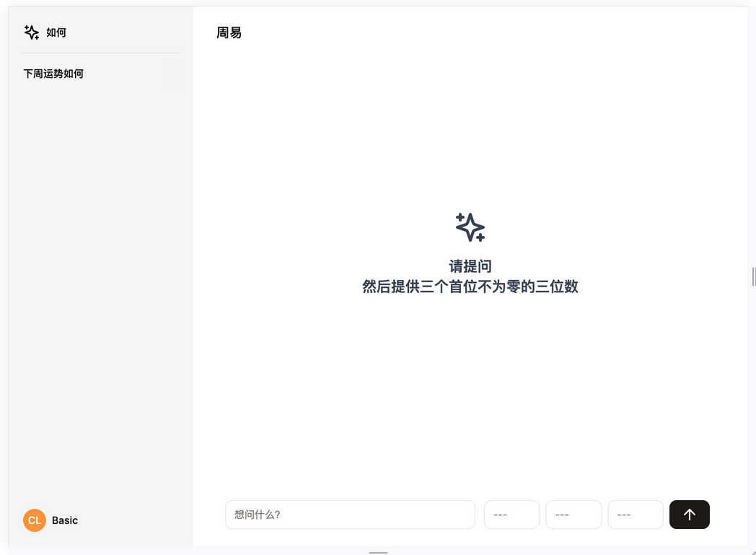Click the divider line under the sidebar header
Viewport: 756px width, 555px height.
[101, 53]
